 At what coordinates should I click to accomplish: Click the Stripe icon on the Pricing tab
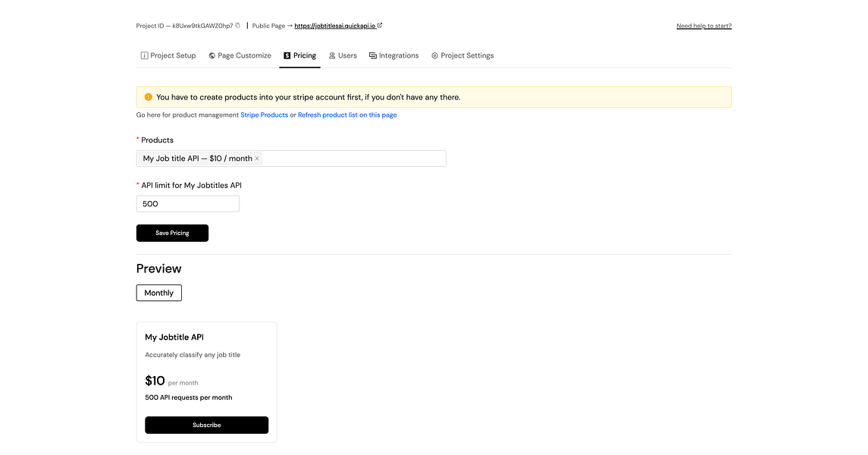tap(287, 55)
